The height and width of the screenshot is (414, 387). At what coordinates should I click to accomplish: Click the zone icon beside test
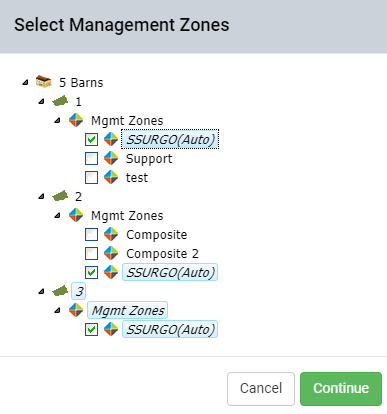pyautogui.click(x=111, y=177)
